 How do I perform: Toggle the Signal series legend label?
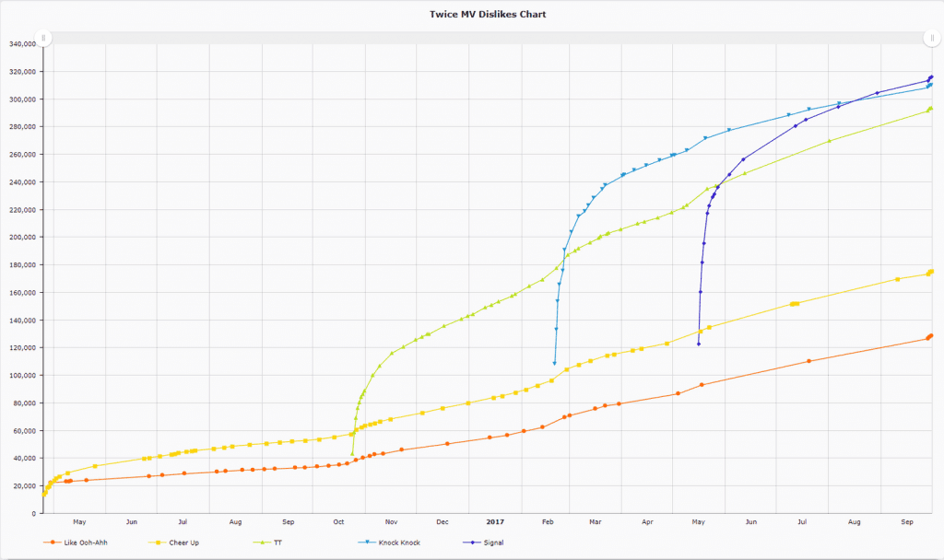click(x=493, y=542)
